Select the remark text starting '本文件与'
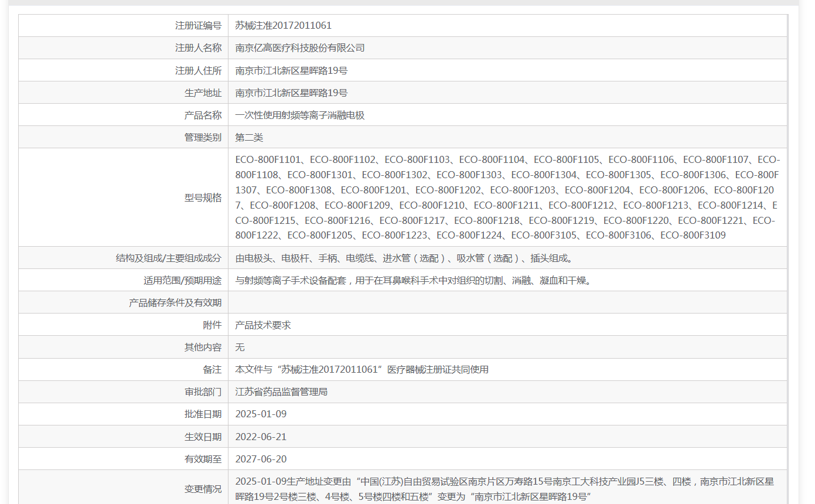The height and width of the screenshot is (504, 815). tap(362, 369)
